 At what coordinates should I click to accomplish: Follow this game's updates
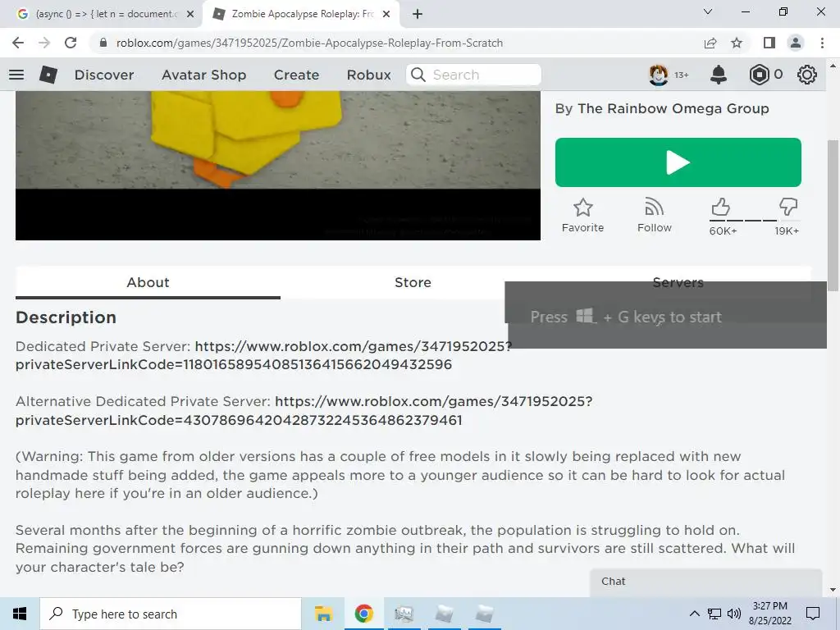pos(654,216)
